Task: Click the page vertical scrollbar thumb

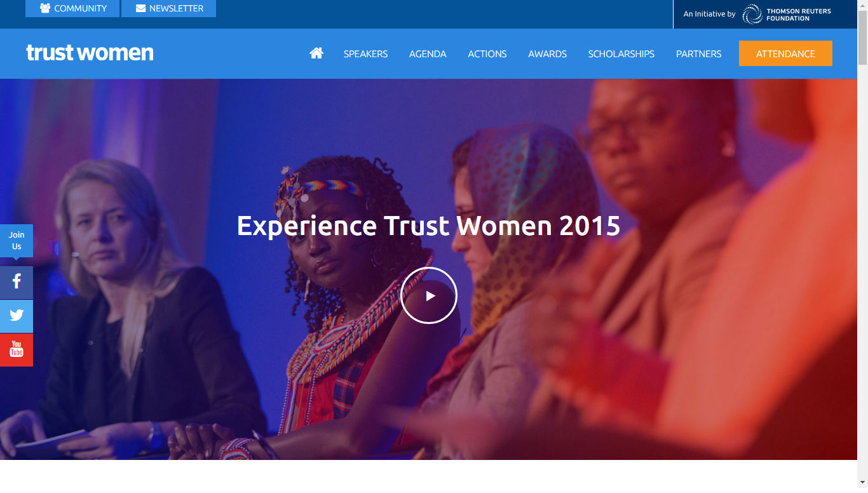Action: point(862,37)
